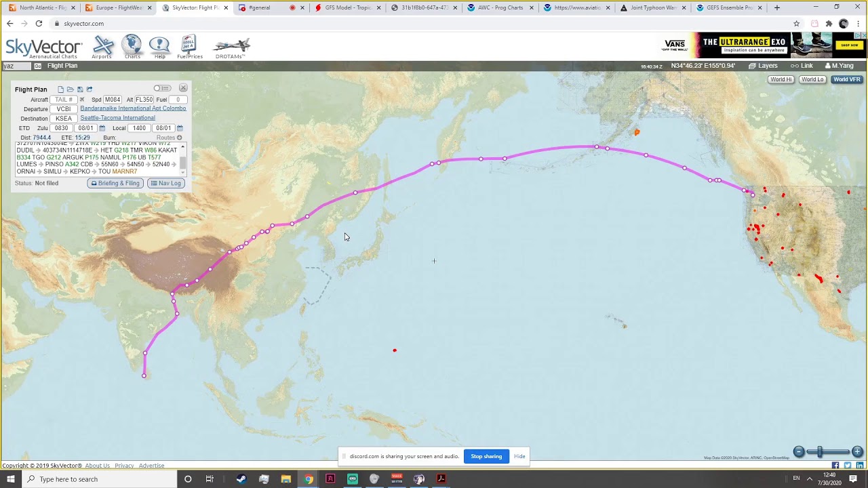868x488 pixels.
Task: Click the Zulu time field 0830
Action: click(x=62, y=128)
